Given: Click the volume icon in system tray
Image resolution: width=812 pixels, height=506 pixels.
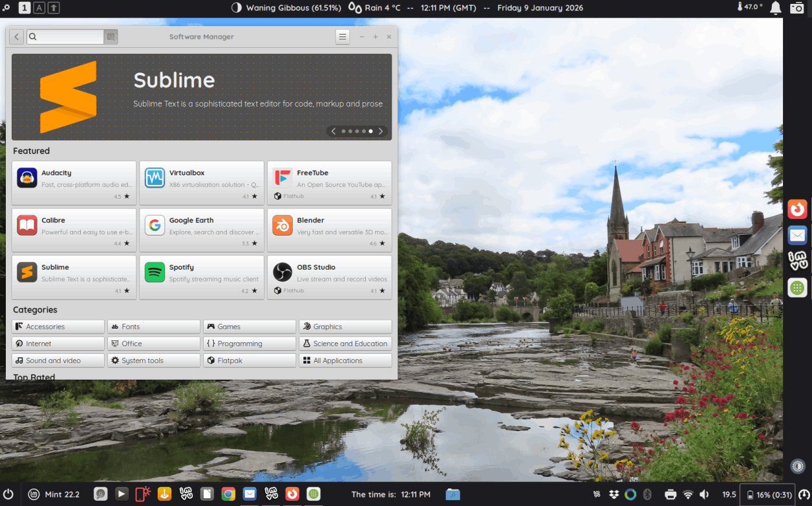Looking at the screenshot, I should click(x=704, y=495).
